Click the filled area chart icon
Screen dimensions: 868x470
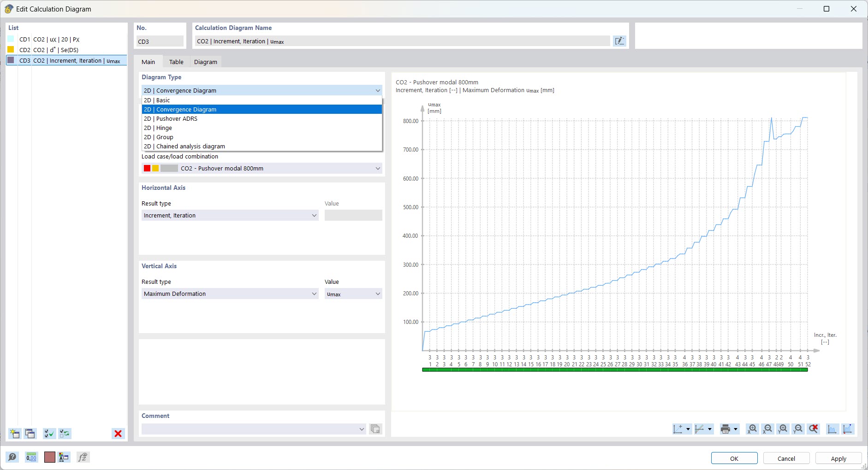(832, 429)
